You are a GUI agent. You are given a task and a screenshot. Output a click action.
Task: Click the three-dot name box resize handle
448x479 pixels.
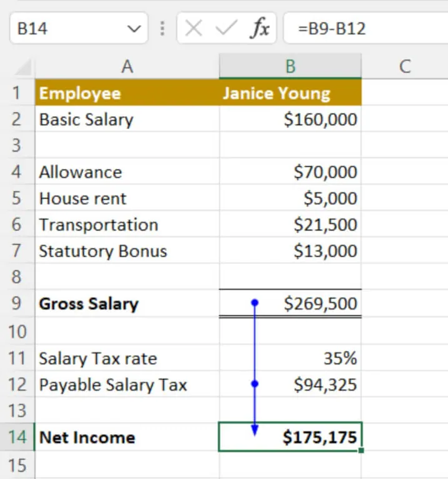click(x=162, y=29)
